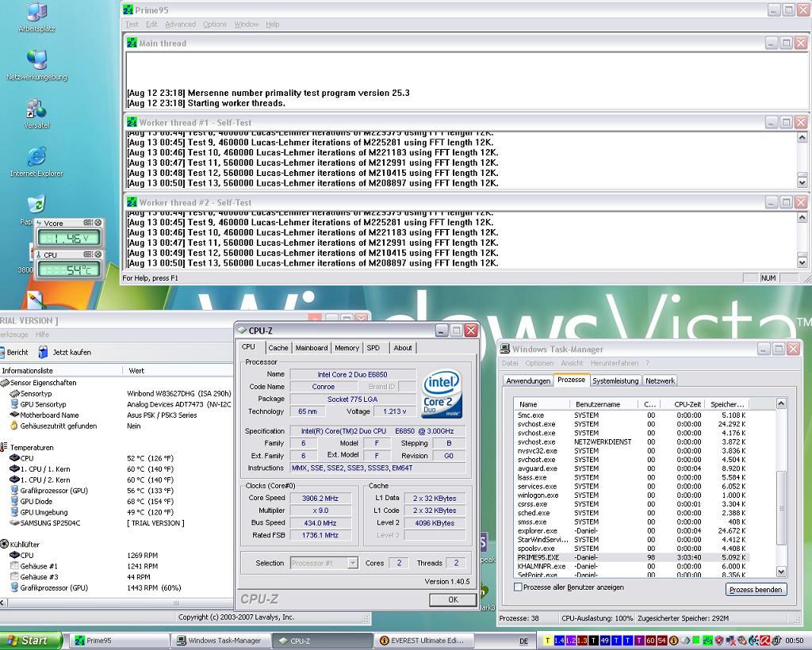Click the down arrow of the Task-Manager scrollbar

(781, 572)
